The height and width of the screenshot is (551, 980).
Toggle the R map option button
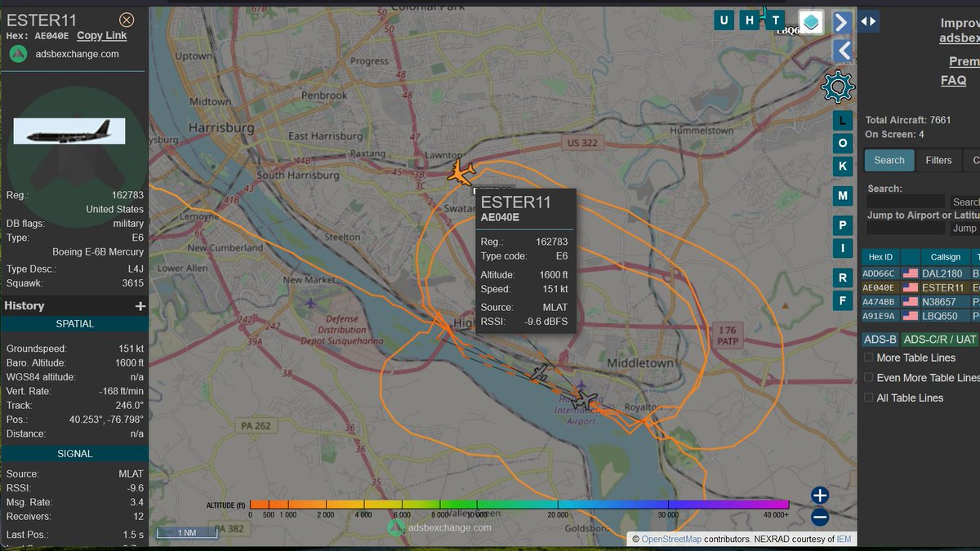(x=843, y=278)
